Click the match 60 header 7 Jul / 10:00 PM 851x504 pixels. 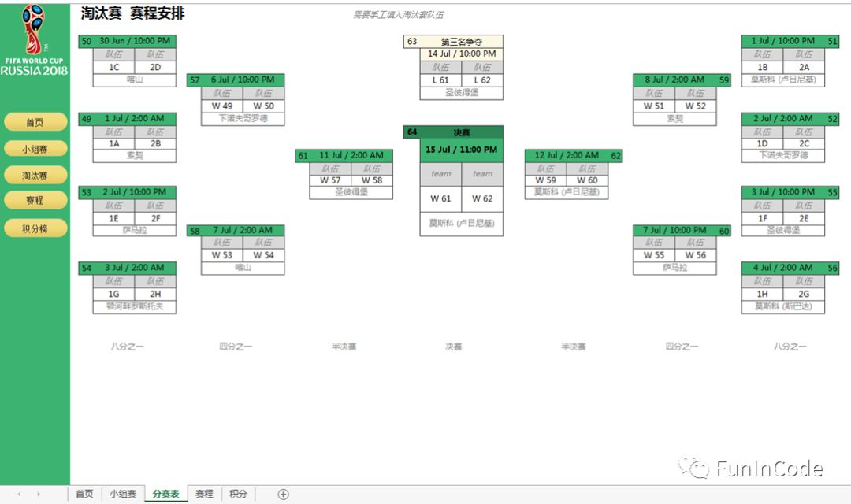[x=674, y=231]
